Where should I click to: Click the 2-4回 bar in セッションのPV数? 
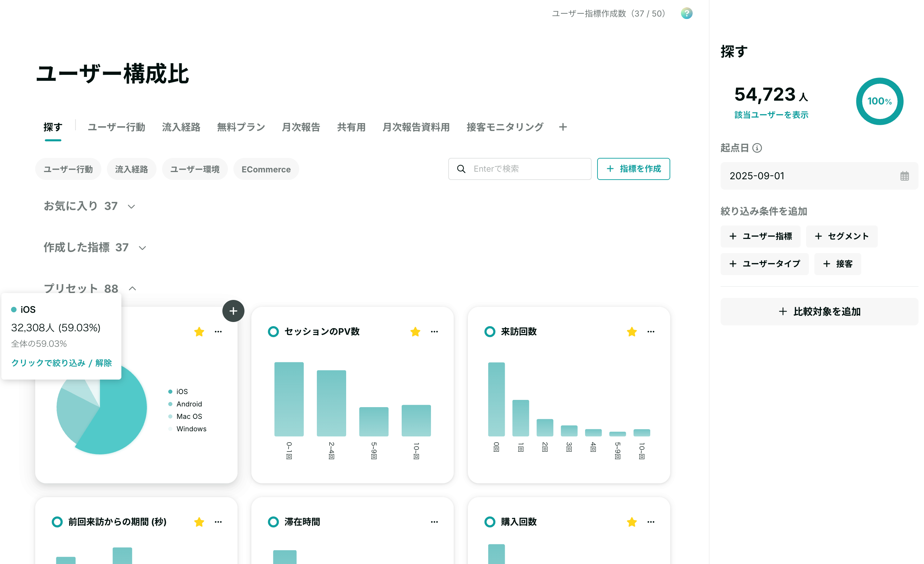pos(331,403)
